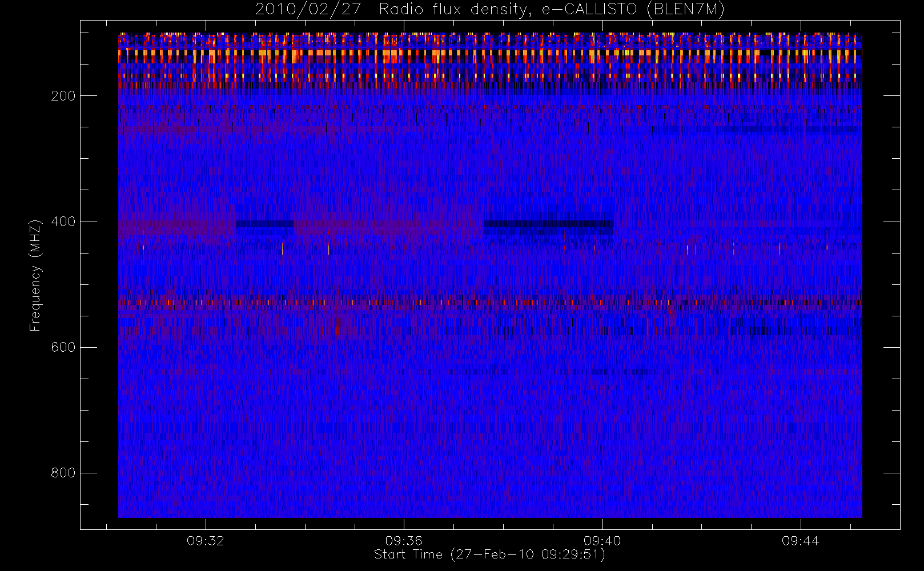
Task: Click the 09:36 time tick label
Action: (404, 541)
